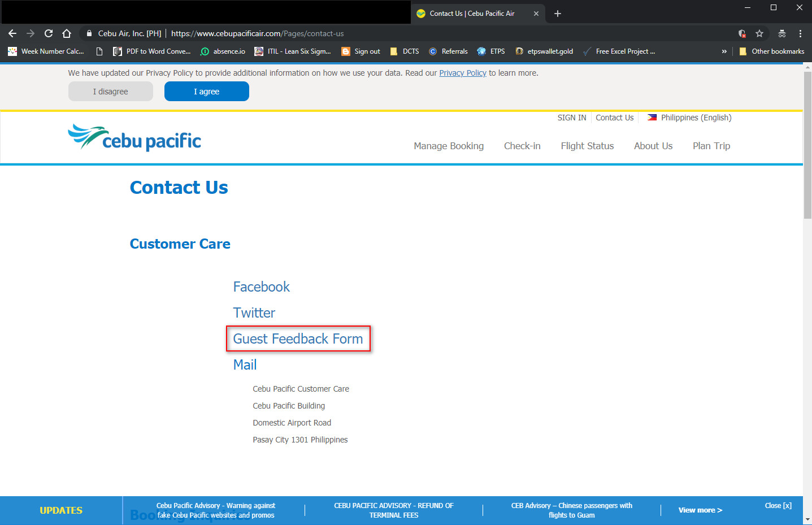Open the Flight Status menu
The width and height of the screenshot is (812, 525).
click(x=587, y=146)
